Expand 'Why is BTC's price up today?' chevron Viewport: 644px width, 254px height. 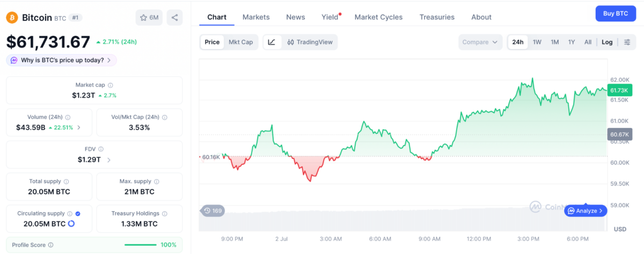click(109, 60)
